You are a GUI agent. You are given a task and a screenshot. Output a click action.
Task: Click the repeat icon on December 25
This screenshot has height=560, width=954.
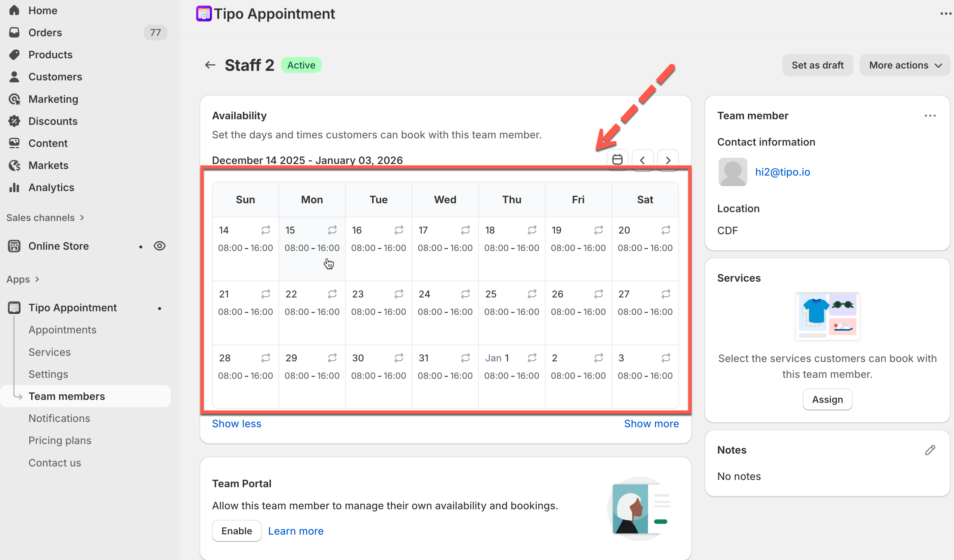coord(532,294)
